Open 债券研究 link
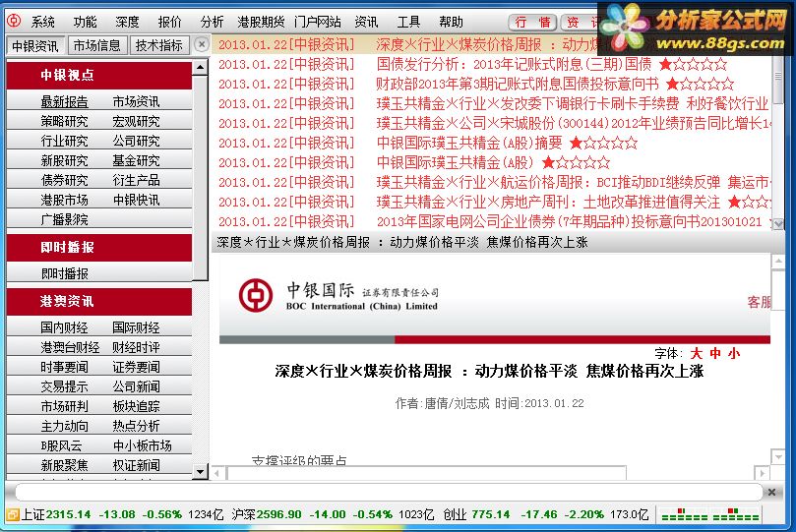This screenshot has width=796, height=532. [65, 181]
